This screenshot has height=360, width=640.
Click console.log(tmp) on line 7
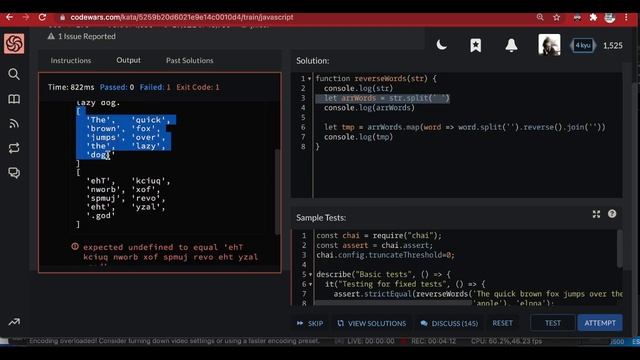point(358,137)
